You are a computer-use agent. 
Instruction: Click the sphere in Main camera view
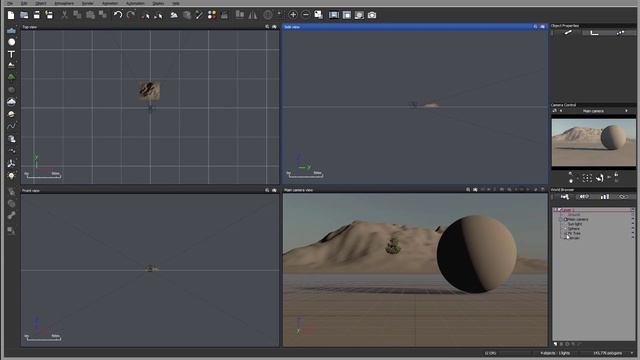476,254
